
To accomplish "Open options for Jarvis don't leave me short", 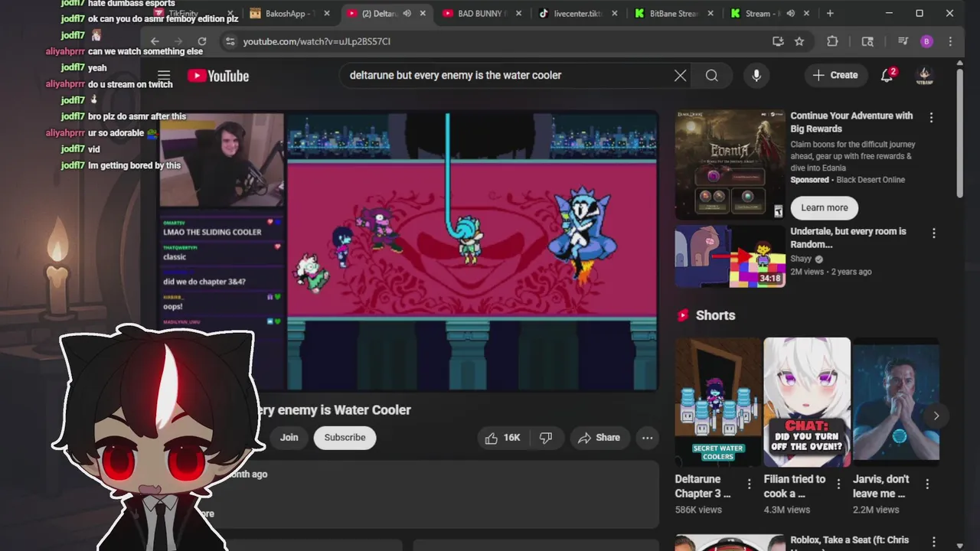I will (927, 484).
